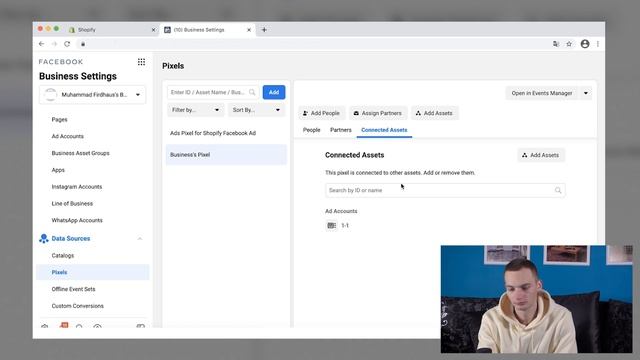Open Chrome three-dot menu
This screenshot has width=640, height=360.
point(598,44)
